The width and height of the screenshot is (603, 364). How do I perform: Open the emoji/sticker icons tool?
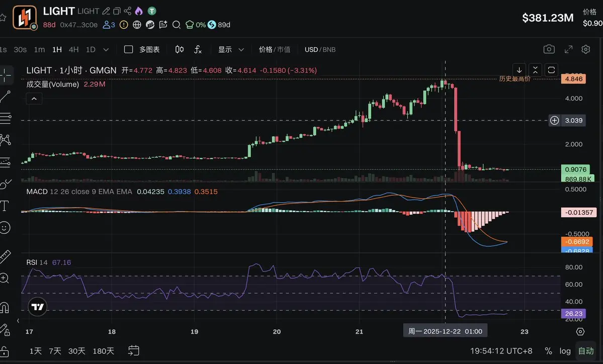point(5,228)
